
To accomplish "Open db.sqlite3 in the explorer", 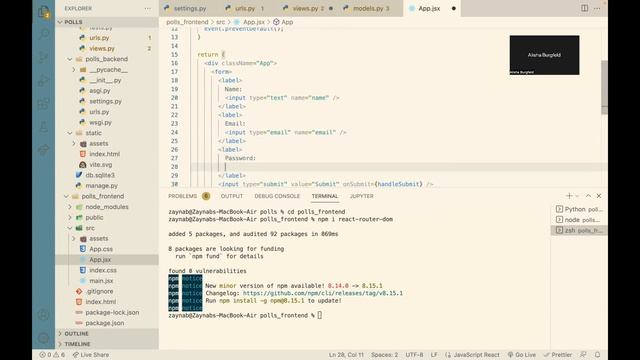I will coord(107,175).
